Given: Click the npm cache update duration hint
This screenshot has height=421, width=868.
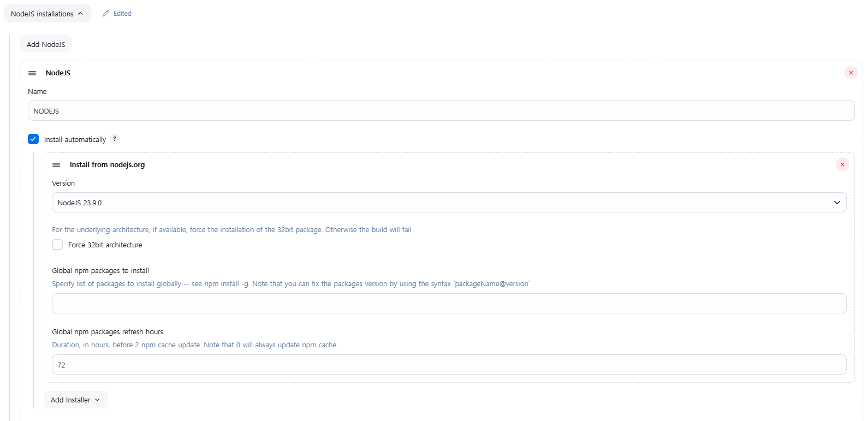Looking at the screenshot, I should click(194, 345).
